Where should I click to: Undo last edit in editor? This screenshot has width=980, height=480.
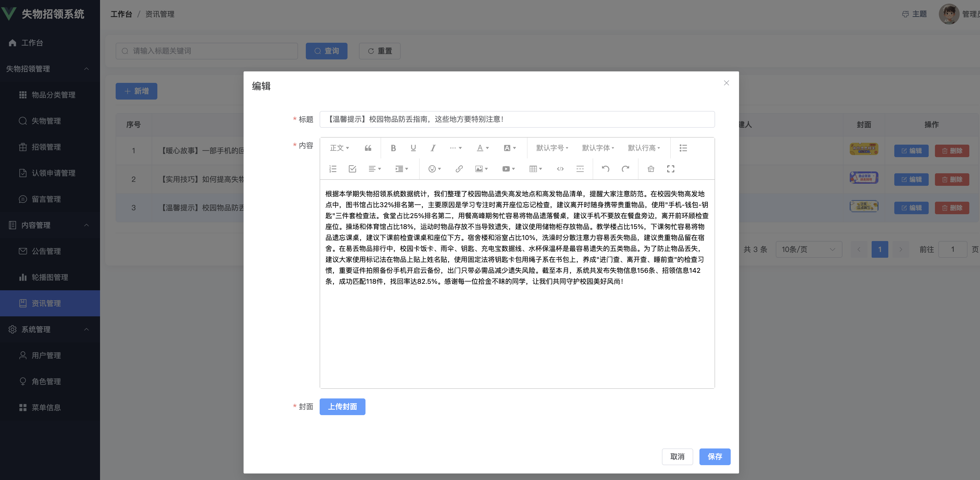coord(605,169)
